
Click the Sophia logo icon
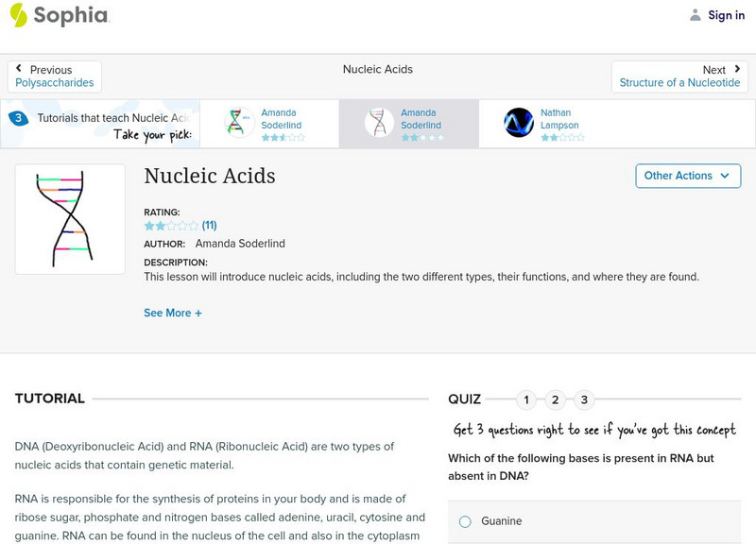coord(18,15)
